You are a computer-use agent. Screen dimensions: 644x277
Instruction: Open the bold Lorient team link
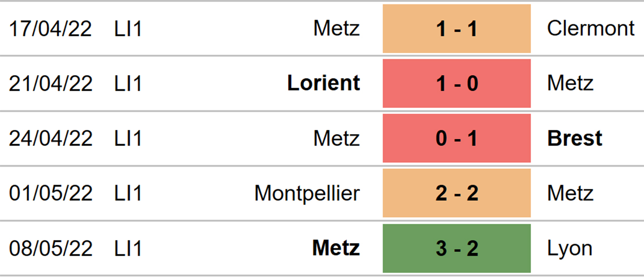click(324, 84)
